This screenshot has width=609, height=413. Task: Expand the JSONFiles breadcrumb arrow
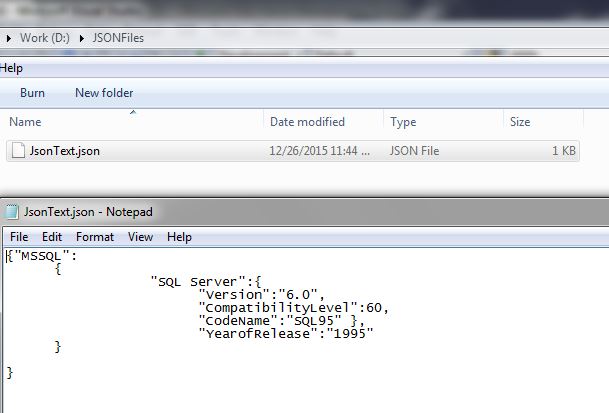tap(81, 38)
